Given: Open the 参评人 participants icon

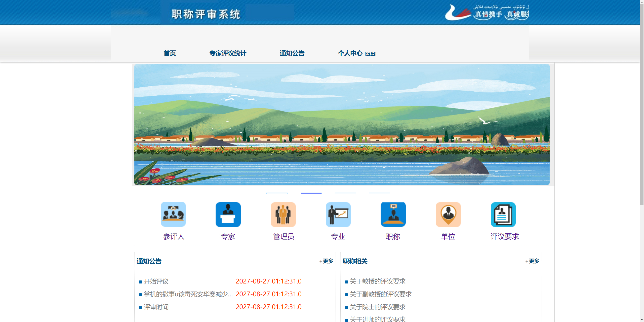Looking at the screenshot, I should point(173,214).
